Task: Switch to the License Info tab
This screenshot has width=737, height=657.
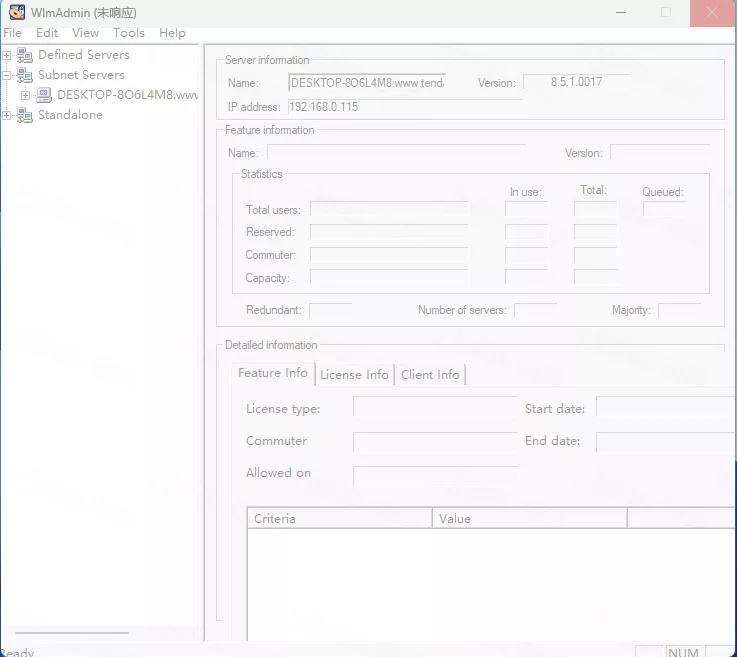Action: click(354, 375)
